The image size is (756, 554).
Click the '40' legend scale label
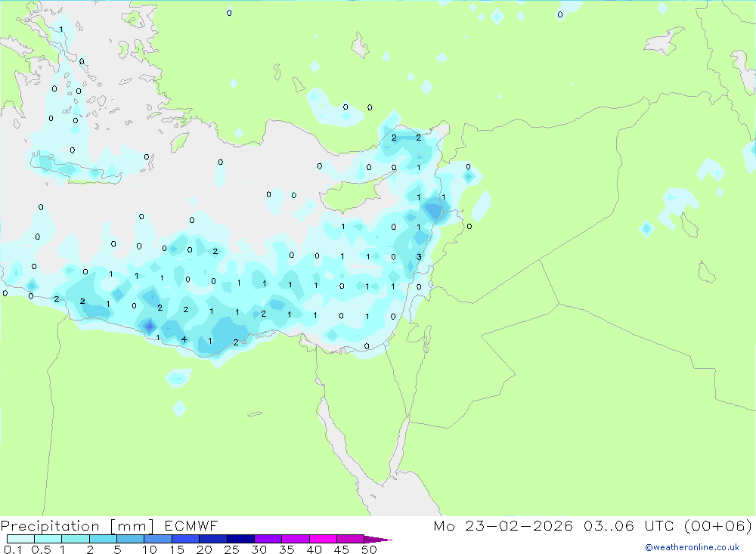coord(314,549)
